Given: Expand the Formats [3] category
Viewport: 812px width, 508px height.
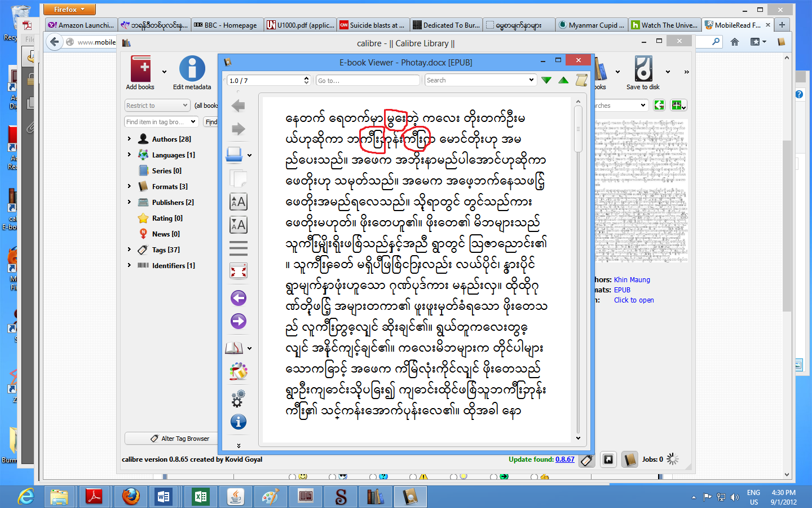Looking at the screenshot, I should point(129,186).
